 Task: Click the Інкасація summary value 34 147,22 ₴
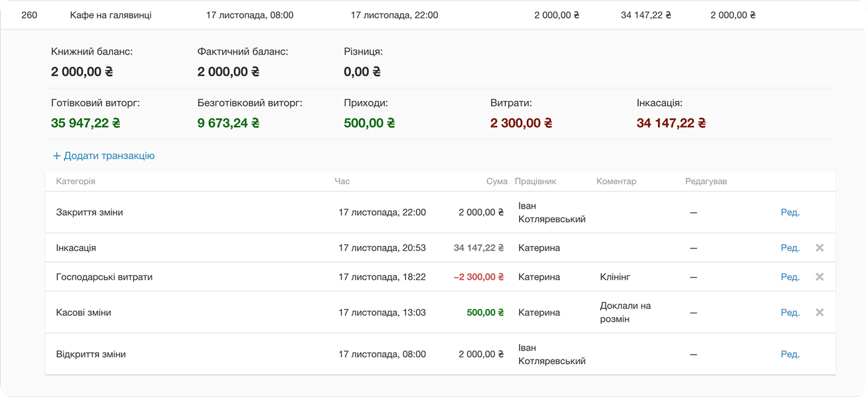[x=671, y=123]
